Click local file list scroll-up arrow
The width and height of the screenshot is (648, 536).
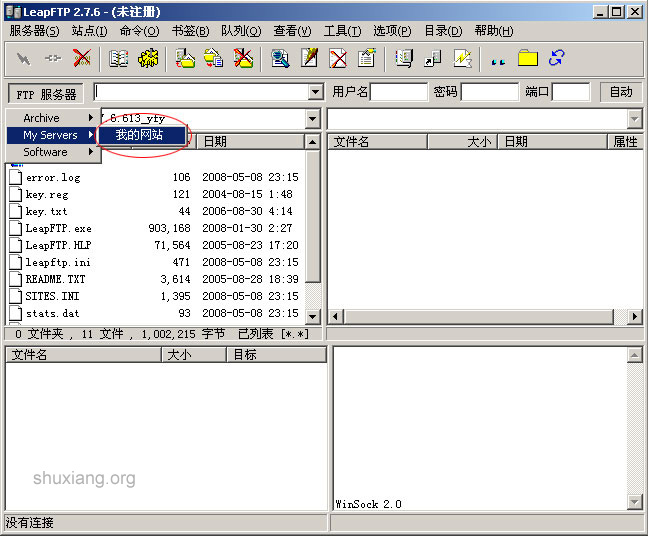click(x=313, y=142)
